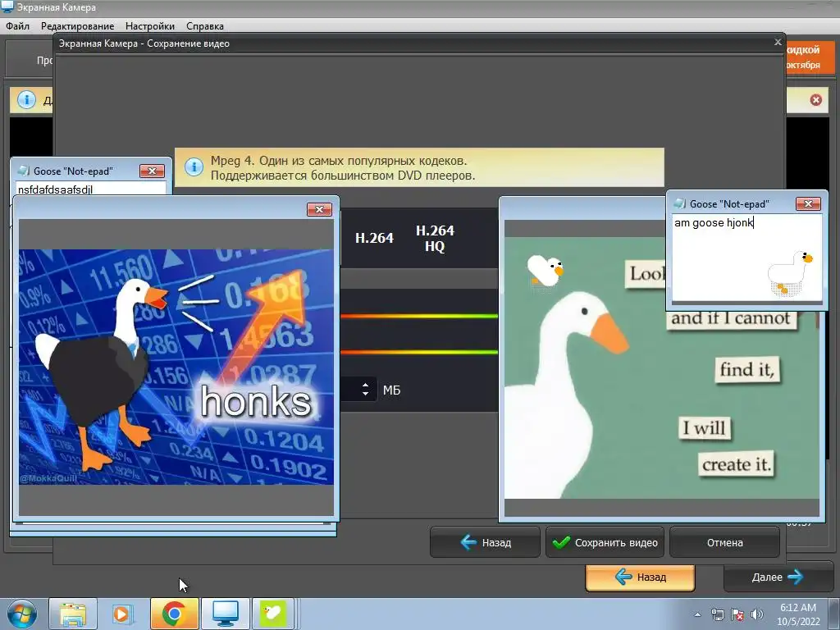Click the Далее button
This screenshot has height=630, width=840.
pos(778,577)
